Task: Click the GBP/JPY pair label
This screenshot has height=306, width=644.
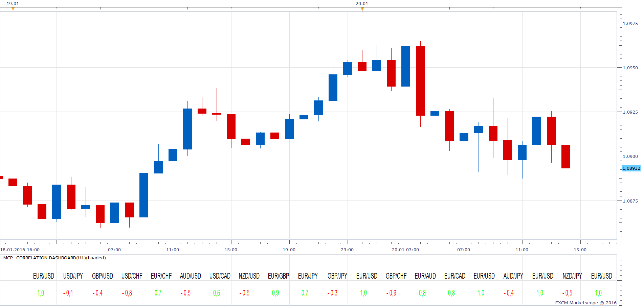Action: coord(337,276)
